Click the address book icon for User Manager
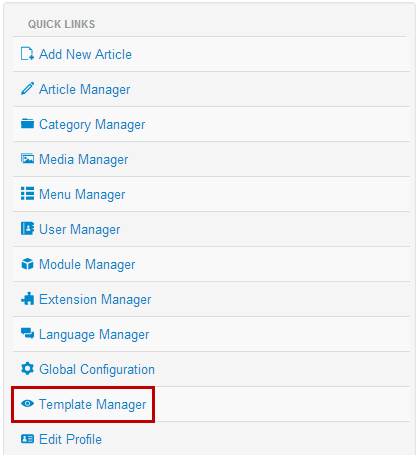Viewport: 419px width, 455px height. tap(27, 229)
